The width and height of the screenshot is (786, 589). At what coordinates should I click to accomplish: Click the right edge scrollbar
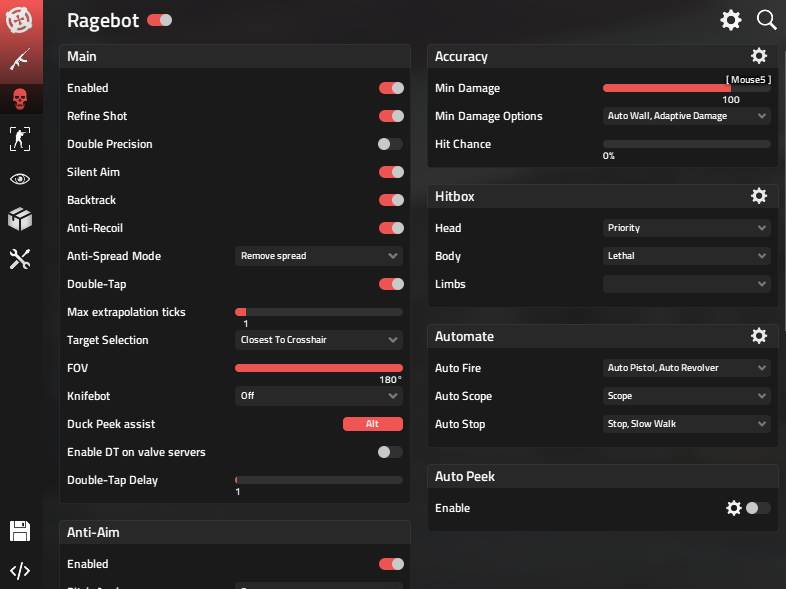pos(783,190)
